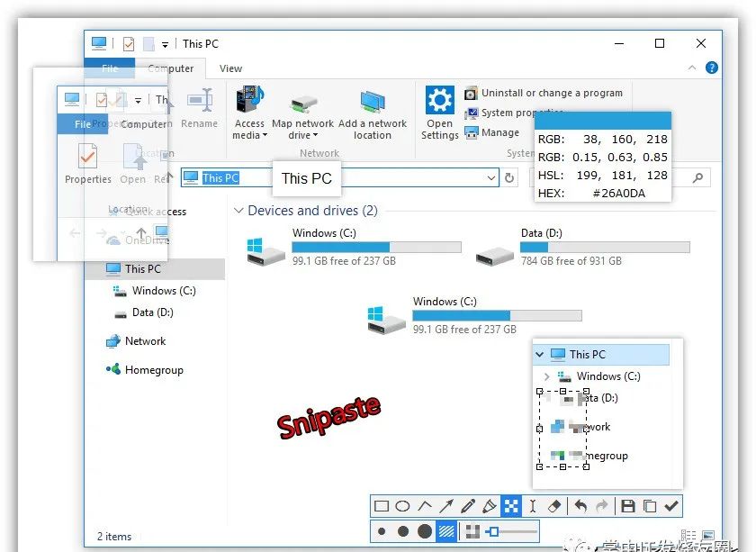Click the Add a network location icon

[x=373, y=102]
